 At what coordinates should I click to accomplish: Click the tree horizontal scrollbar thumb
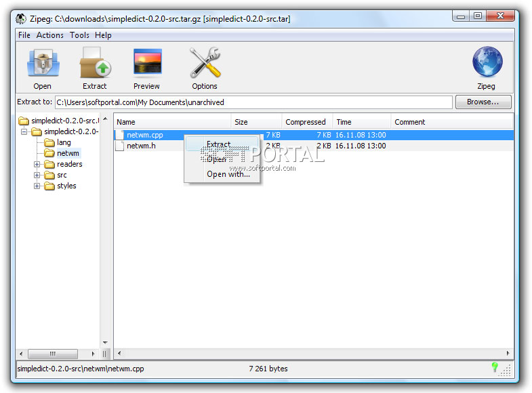tap(53, 354)
